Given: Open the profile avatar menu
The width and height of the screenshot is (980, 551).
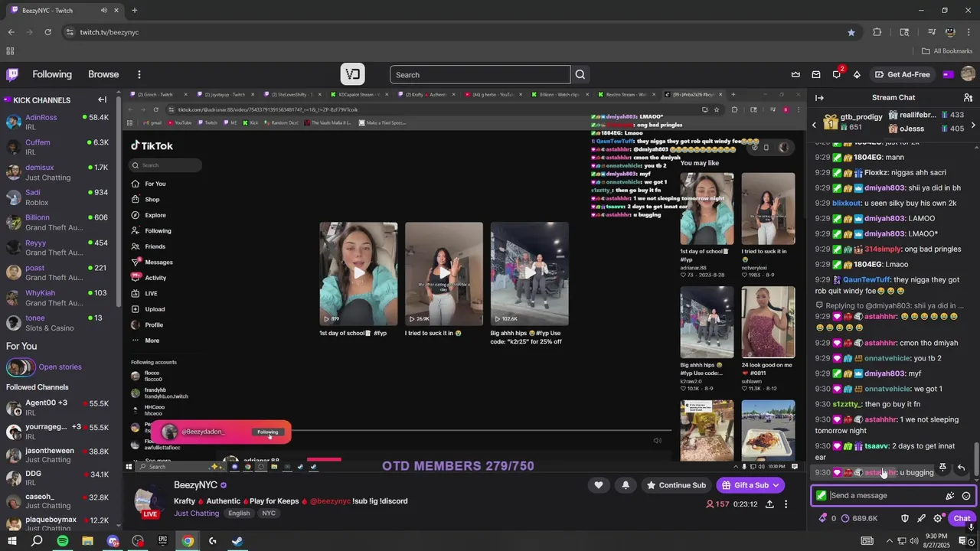Looking at the screenshot, I should (x=968, y=74).
